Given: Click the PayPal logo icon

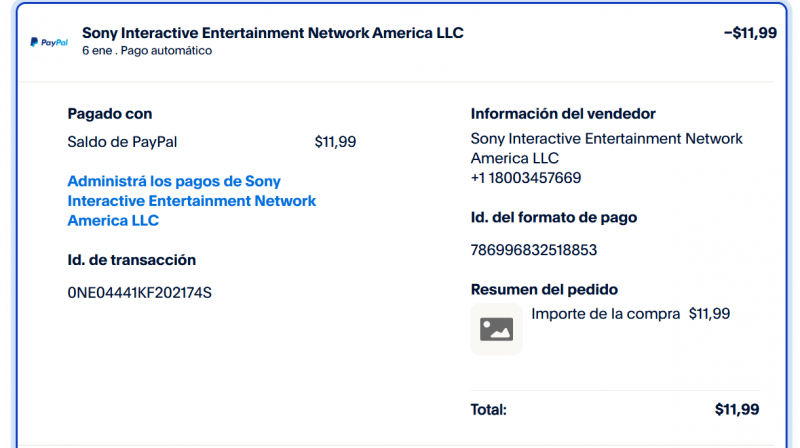Looking at the screenshot, I should point(48,43).
